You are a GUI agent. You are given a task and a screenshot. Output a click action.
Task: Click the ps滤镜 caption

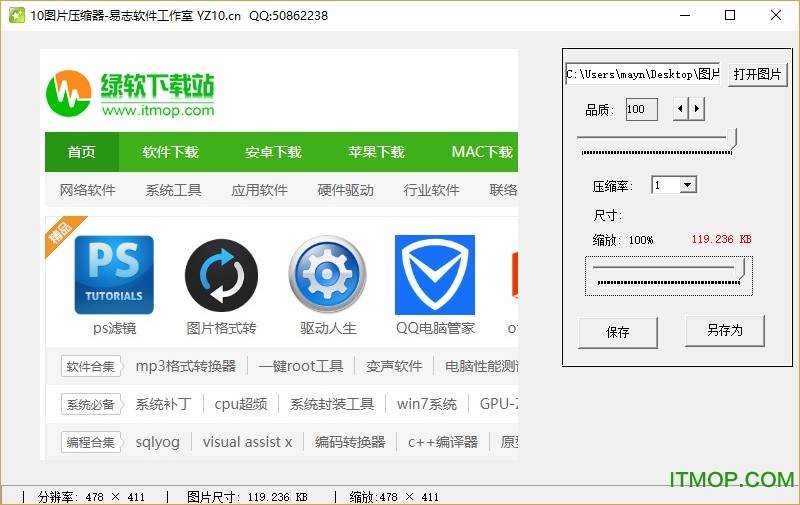tap(114, 328)
